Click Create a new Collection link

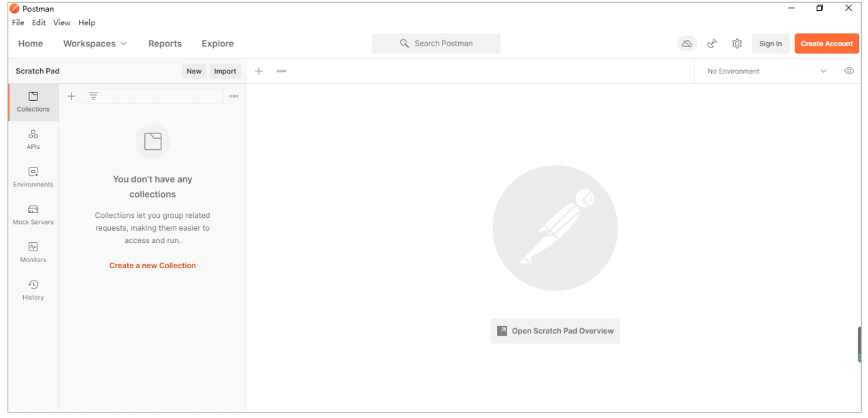(x=152, y=266)
